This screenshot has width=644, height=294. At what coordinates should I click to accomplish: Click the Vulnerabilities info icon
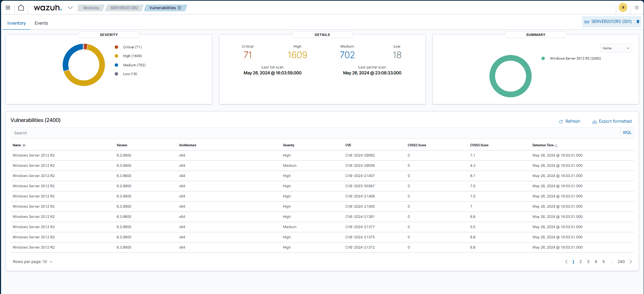pyautogui.click(x=180, y=8)
